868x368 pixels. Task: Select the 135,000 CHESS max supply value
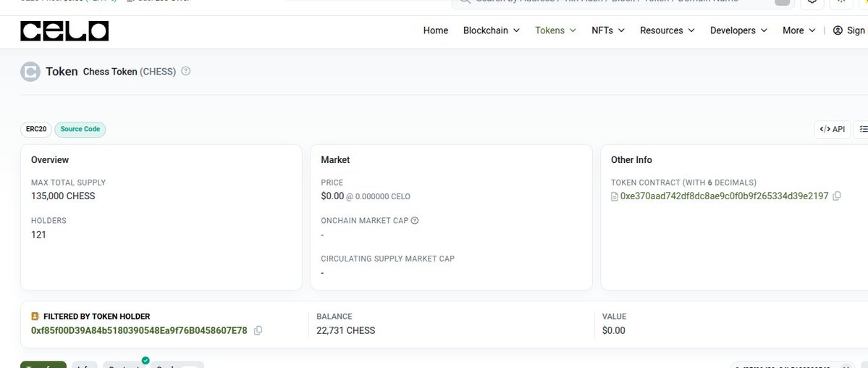(63, 196)
